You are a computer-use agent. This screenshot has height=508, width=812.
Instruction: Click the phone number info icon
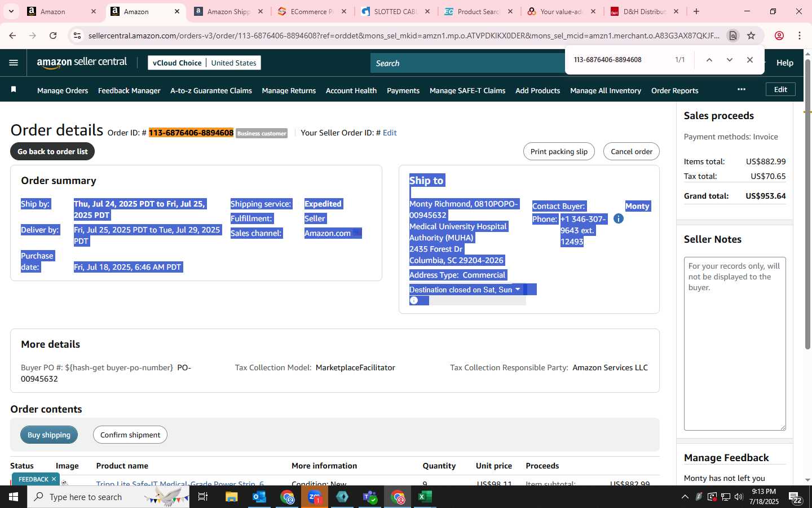[619, 218]
